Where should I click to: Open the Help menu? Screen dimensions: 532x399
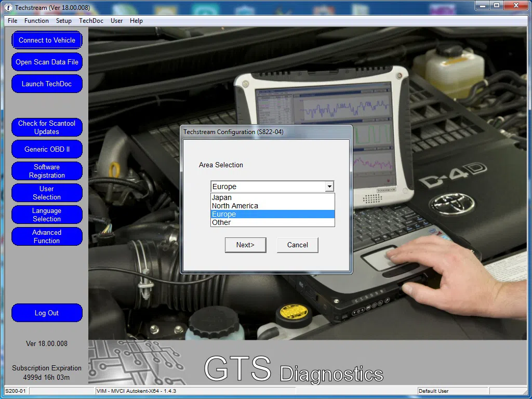pos(136,21)
